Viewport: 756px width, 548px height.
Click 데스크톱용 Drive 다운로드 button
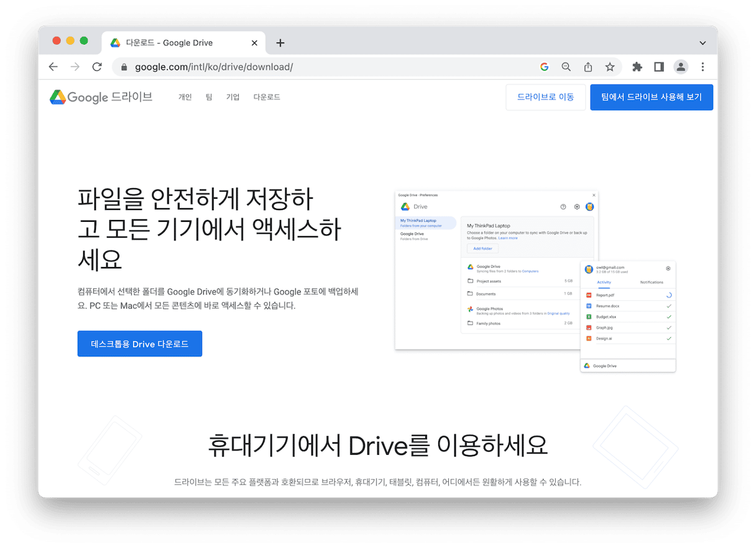click(x=140, y=344)
